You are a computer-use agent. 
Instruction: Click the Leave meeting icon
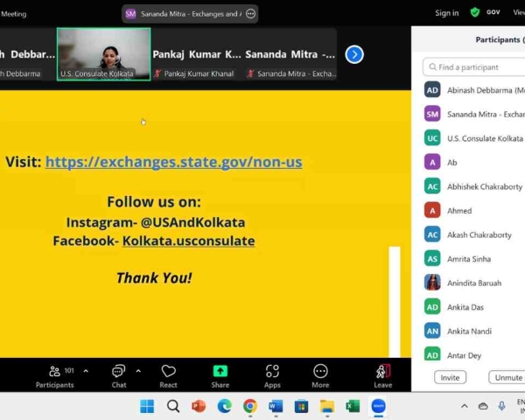point(382,371)
